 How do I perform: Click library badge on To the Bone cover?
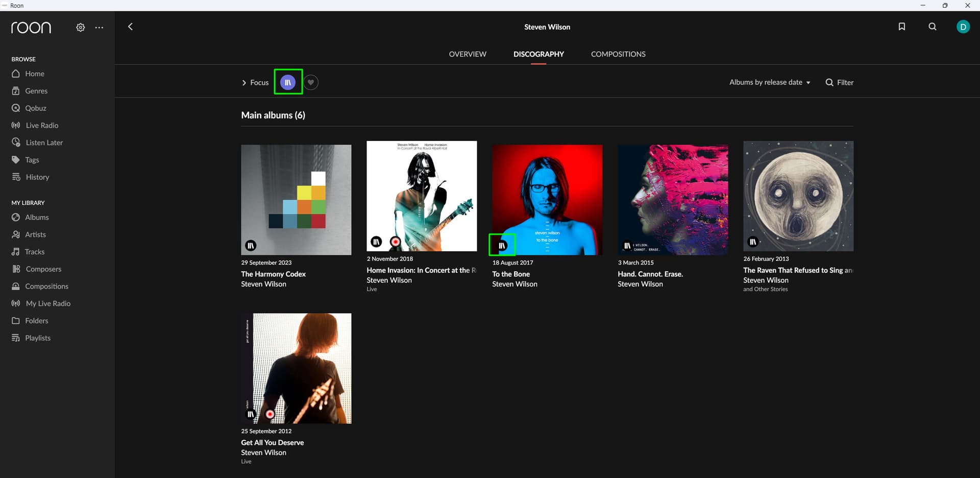[x=502, y=246]
